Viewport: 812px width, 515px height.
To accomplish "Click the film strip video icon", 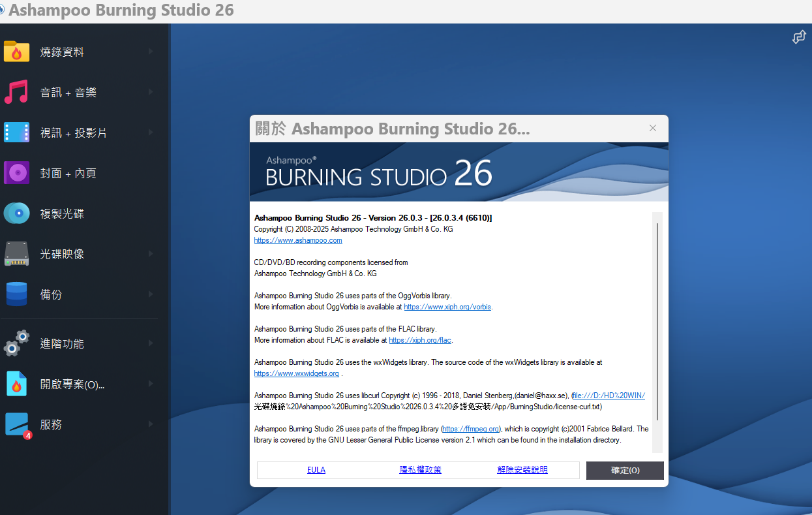I will pyautogui.click(x=16, y=133).
